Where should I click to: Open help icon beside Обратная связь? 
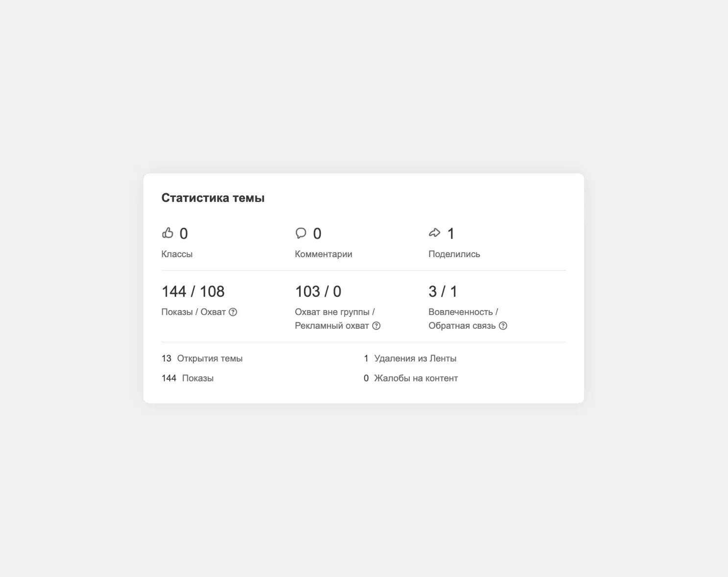pyautogui.click(x=503, y=326)
